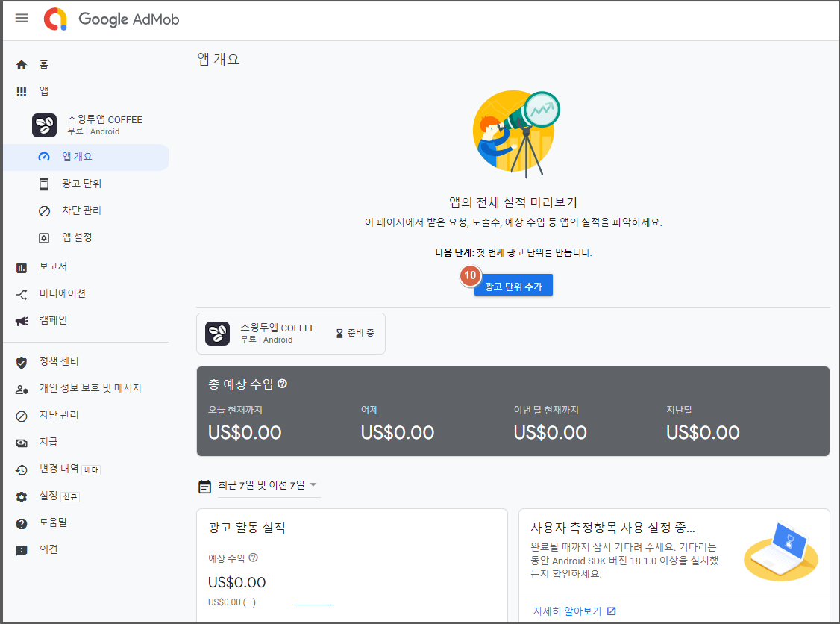Click the calendar icon for date range
840x624 pixels.
pos(205,487)
